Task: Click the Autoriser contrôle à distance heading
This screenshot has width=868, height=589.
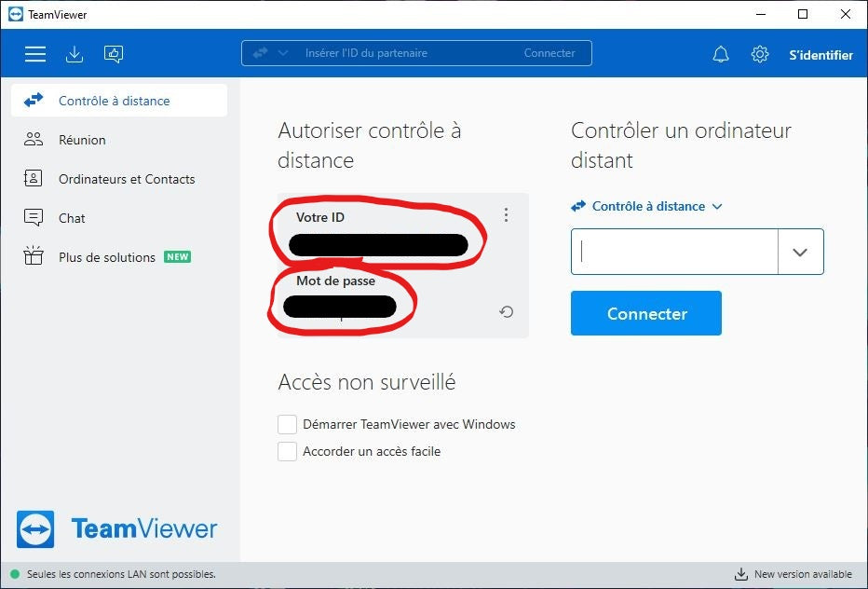Action: [369, 145]
